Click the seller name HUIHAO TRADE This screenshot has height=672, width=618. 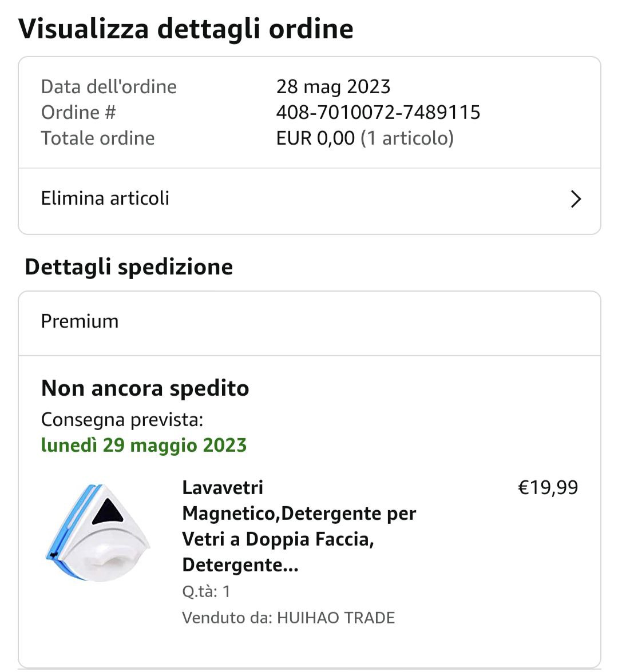point(336,618)
